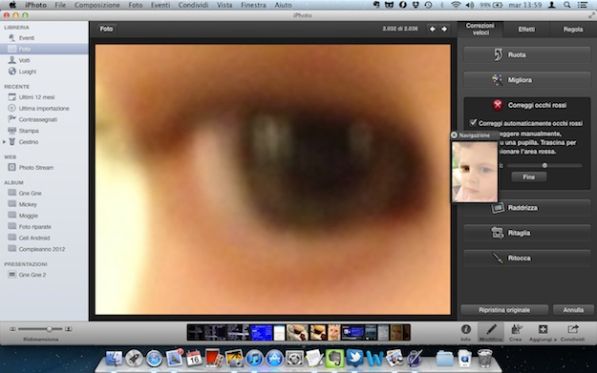Click the Migliora enhance tool

click(527, 80)
